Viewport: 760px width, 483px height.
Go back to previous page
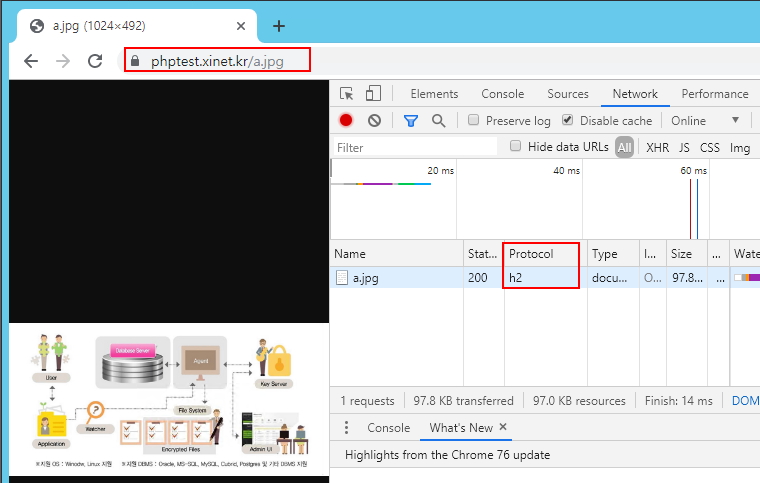pos(31,61)
